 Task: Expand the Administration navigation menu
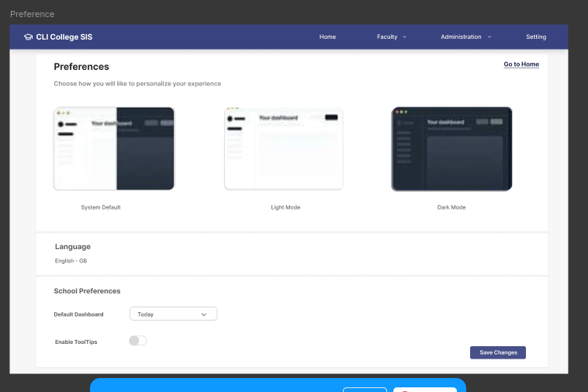[461, 37]
